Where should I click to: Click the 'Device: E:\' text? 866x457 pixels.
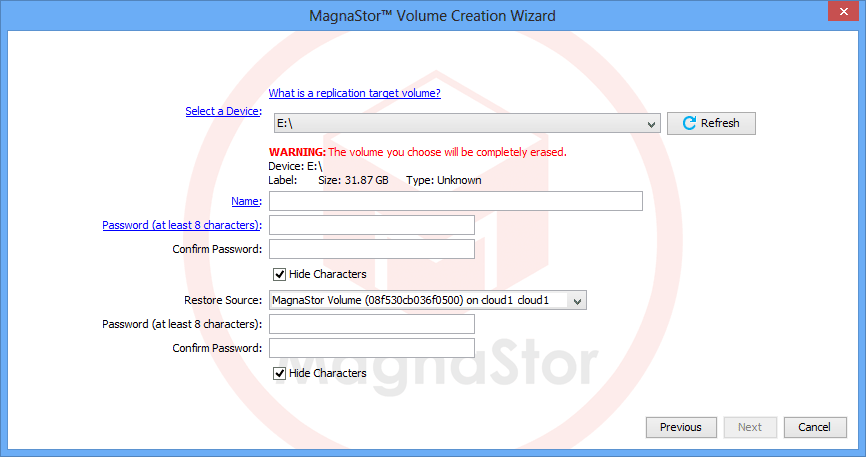click(x=295, y=166)
